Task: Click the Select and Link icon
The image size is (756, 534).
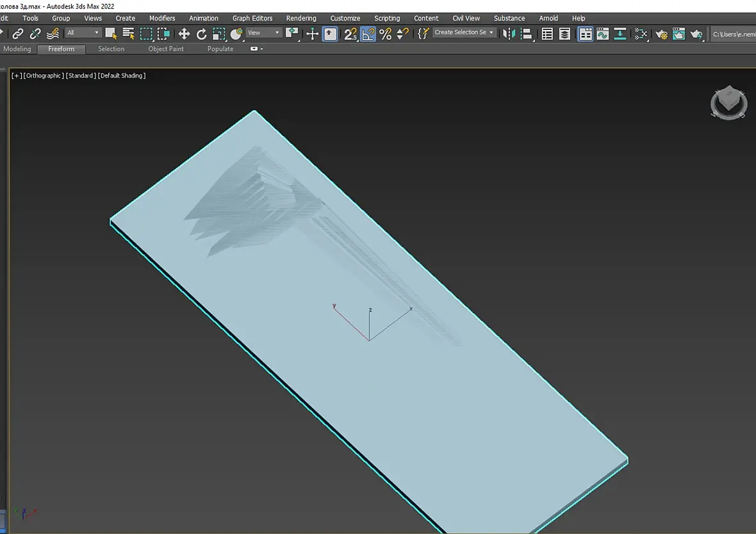Action: tap(18, 34)
